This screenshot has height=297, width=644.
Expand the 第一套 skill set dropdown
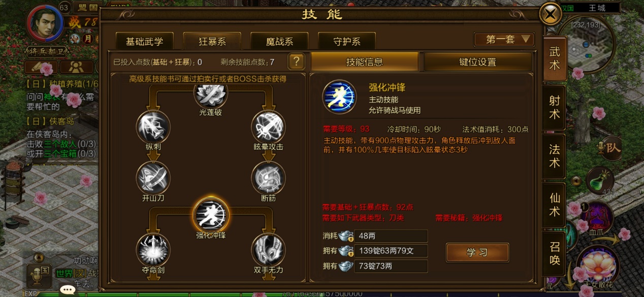(504, 40)
